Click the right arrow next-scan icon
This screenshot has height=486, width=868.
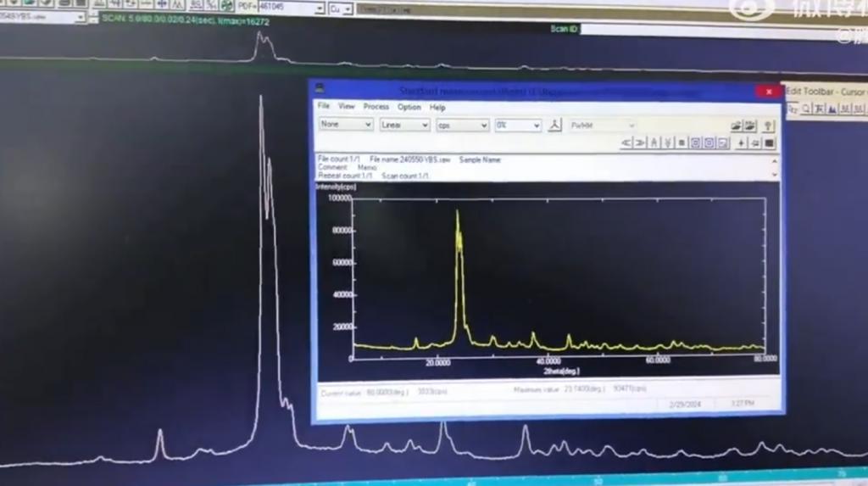pos(641,142)
